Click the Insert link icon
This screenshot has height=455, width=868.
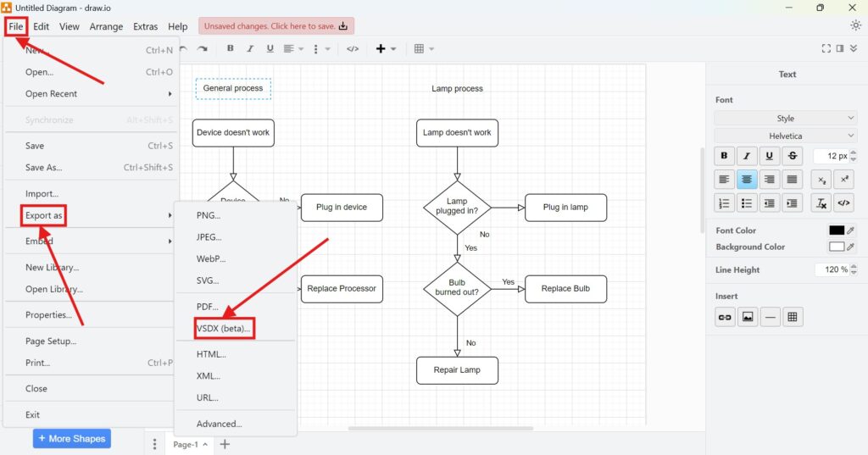pyautogui.click(x=724, y=317)
